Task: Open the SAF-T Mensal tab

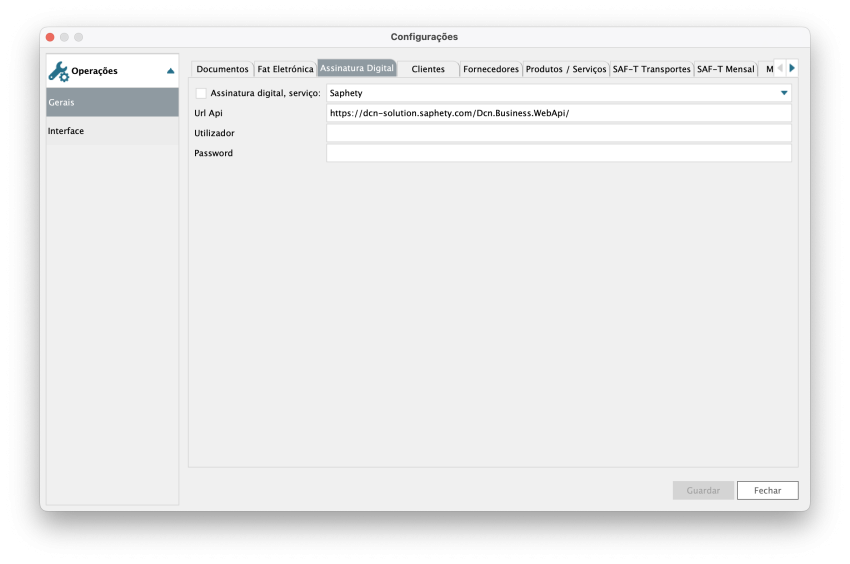Action: click(725, 69)
